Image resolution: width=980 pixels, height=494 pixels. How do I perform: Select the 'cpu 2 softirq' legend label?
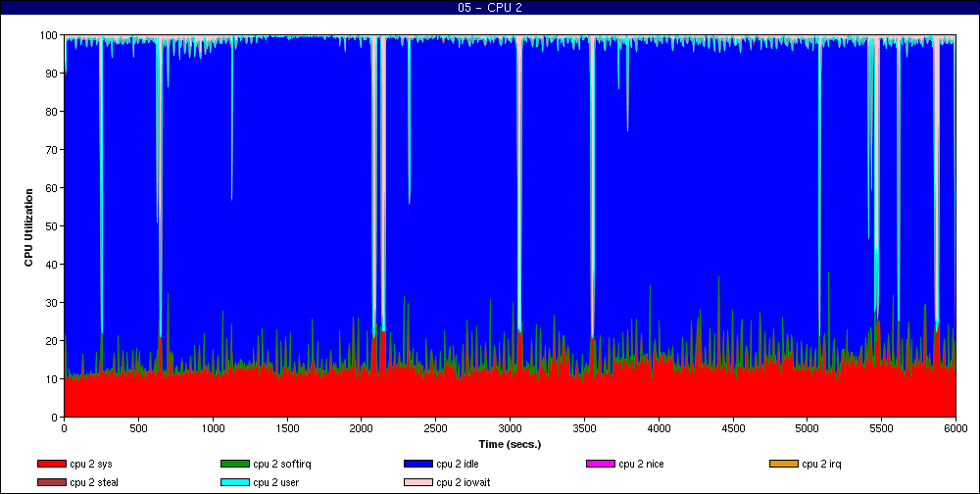pyautogui.click(x=282, y=464)
